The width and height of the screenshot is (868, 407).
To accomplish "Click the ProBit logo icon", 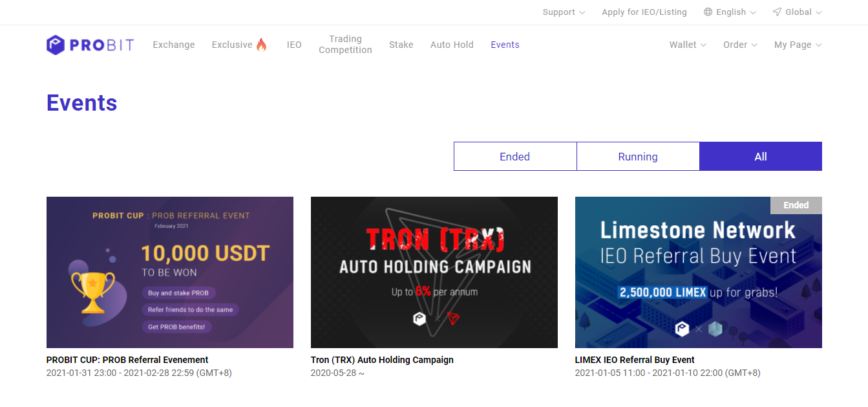I will [56, 45].
